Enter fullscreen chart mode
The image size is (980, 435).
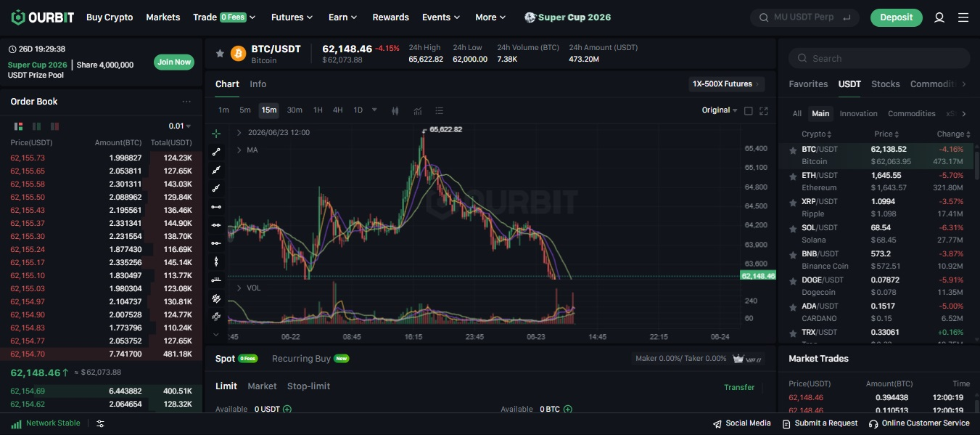point(763,110)
